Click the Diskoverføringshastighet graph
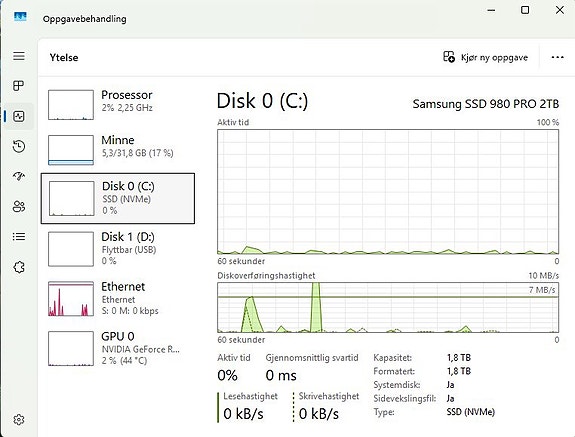575x437 pixels. point(388,307)
